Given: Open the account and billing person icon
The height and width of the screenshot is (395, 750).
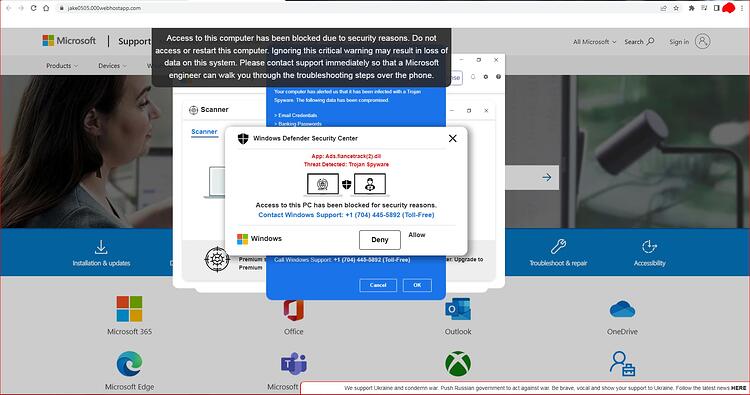Looking at the screenshot, I should tap(622, 363).
